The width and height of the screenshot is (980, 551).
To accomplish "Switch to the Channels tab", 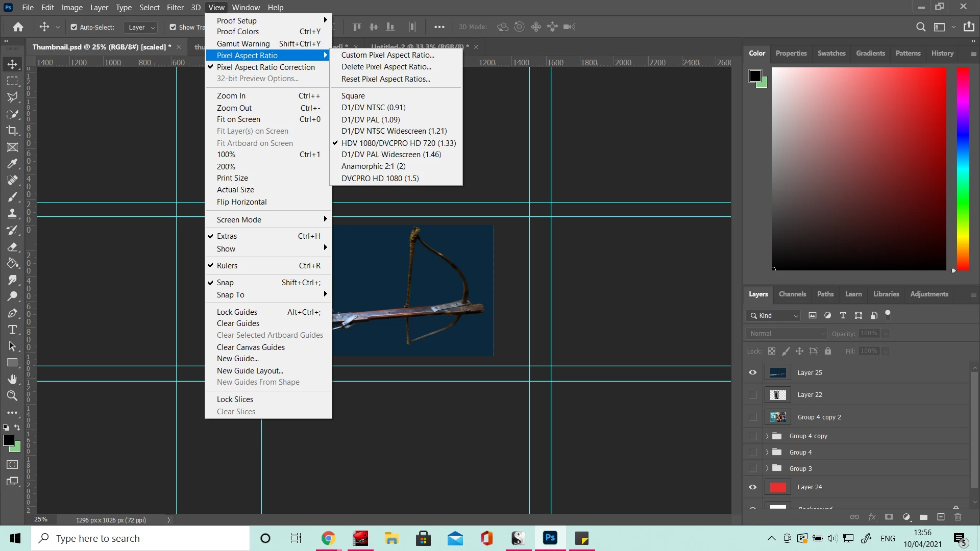I will 792,294.
